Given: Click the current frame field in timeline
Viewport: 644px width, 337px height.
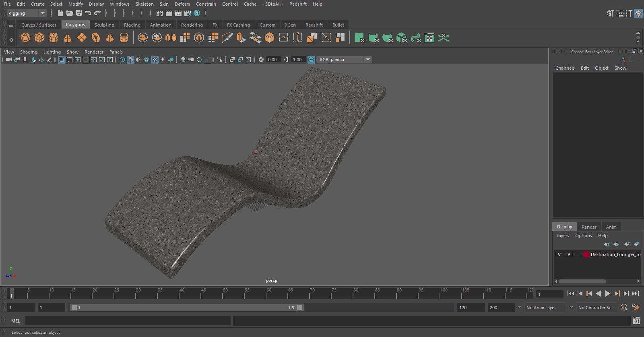Looking at the screenshot, I should [550, 294].
